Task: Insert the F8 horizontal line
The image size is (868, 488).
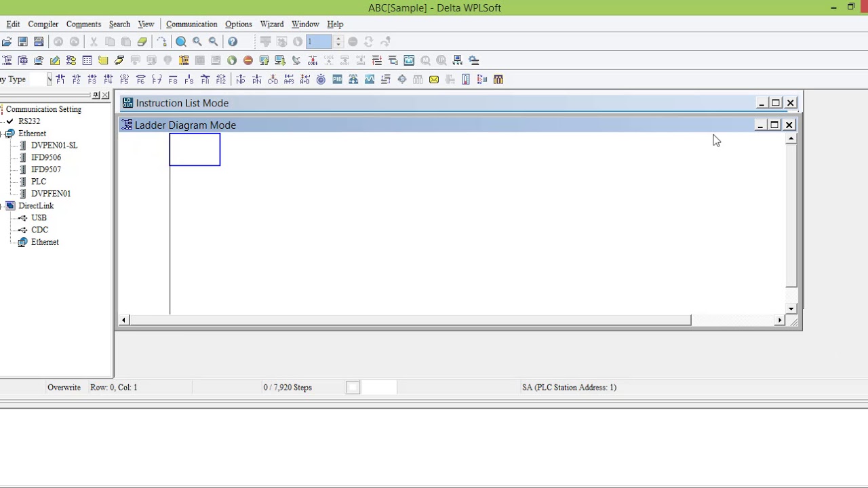Action: coord(172,79)
